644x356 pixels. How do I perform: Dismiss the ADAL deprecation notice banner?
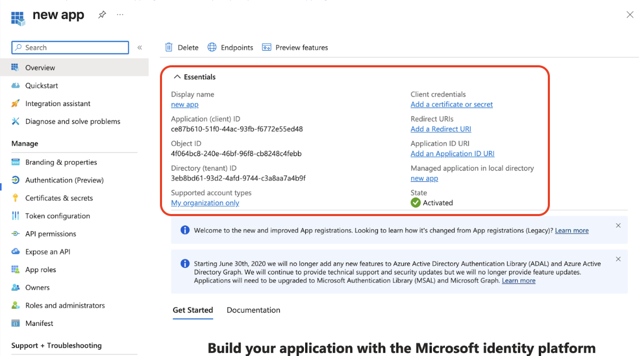(x=618, y=259)
